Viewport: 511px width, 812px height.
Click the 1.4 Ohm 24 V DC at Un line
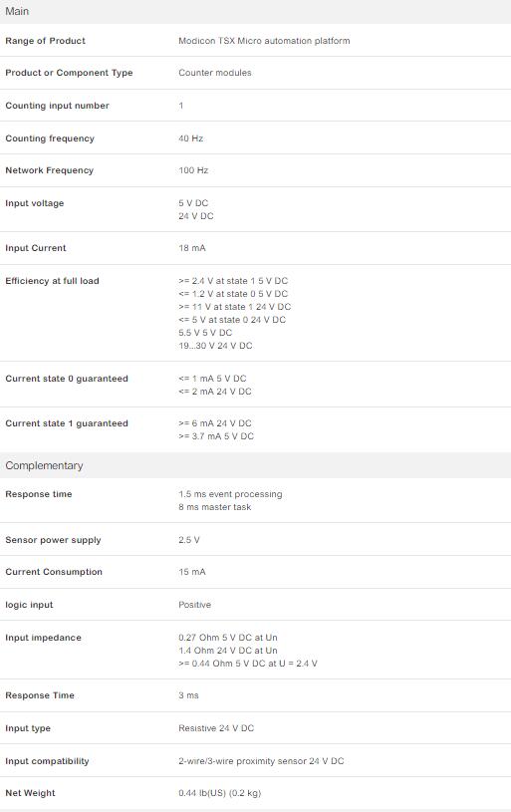pyautogui.click(x=228, y=651)
